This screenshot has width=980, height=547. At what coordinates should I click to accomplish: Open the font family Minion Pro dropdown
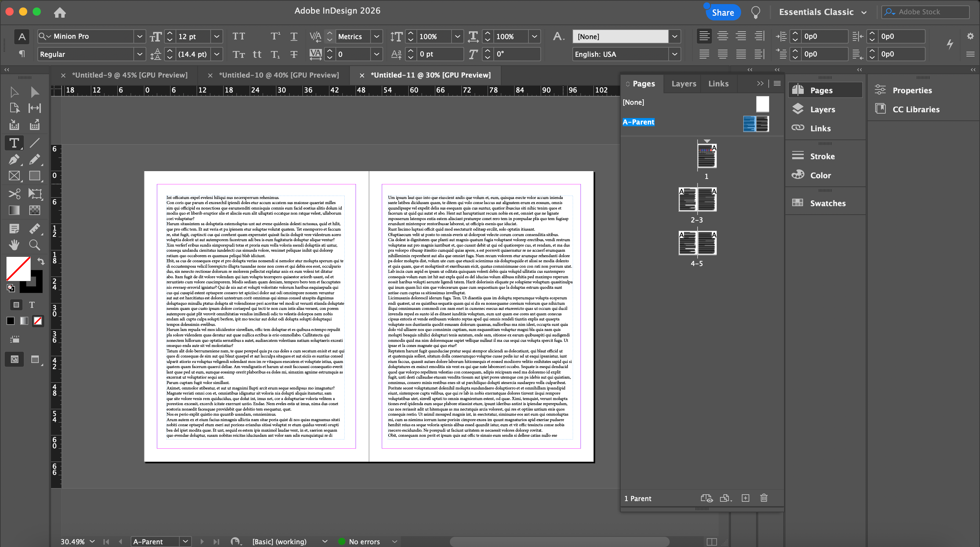140,36
